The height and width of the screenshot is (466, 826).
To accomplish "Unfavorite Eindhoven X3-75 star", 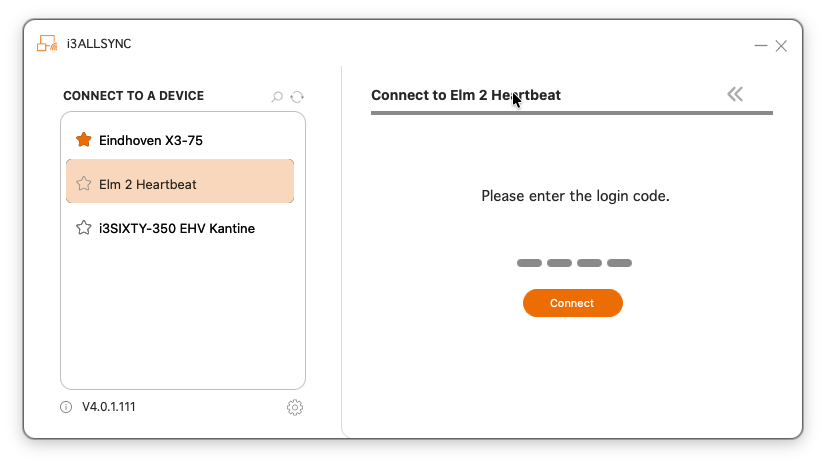I will click(84, 140).
